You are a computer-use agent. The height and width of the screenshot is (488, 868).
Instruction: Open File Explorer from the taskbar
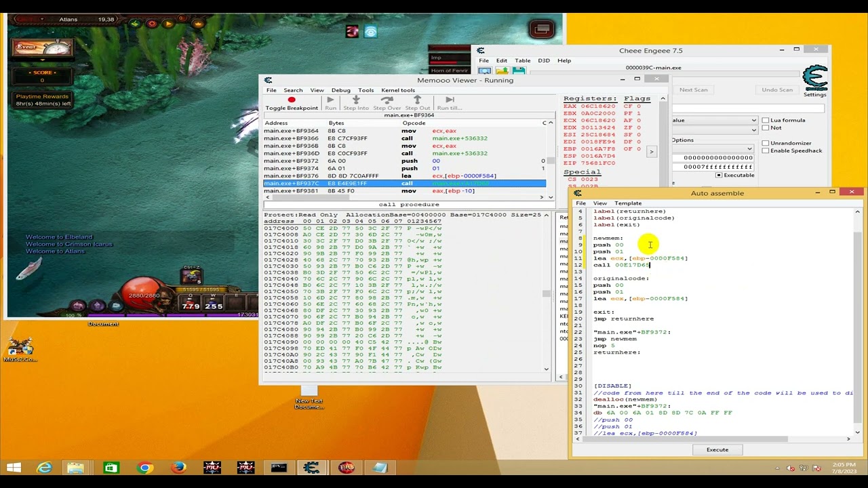coord(76,468)
